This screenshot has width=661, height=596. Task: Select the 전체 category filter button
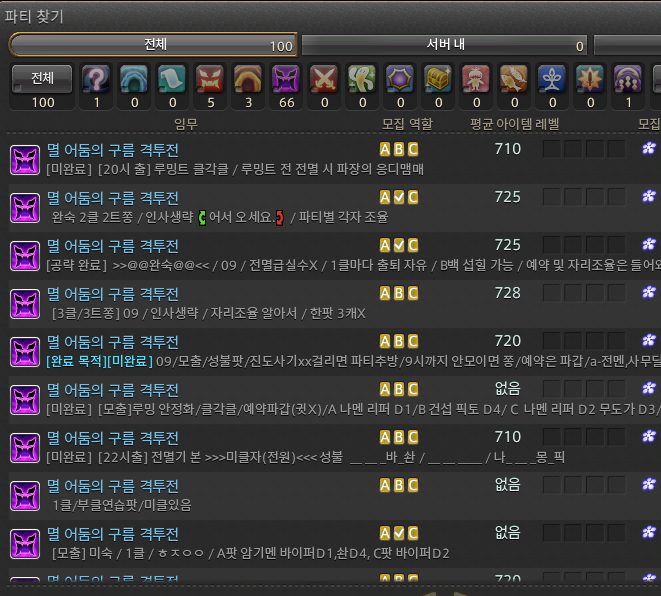click(x=42, y=78)
